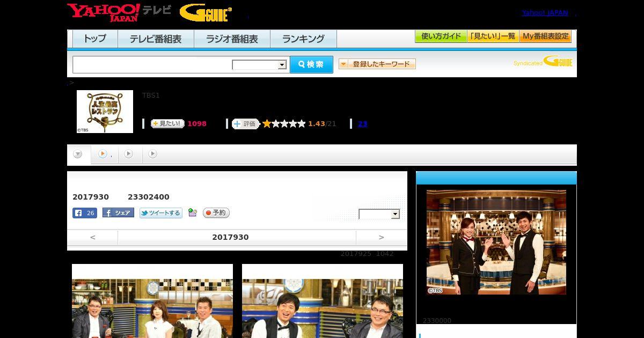Click the 見たい! plus button
Image resolution: width=644 pixels, height=338 pixels.
click(167, 123)
